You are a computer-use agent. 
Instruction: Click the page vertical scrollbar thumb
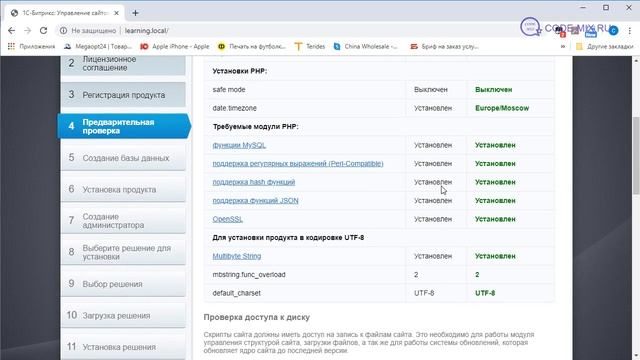pos(636,155)
